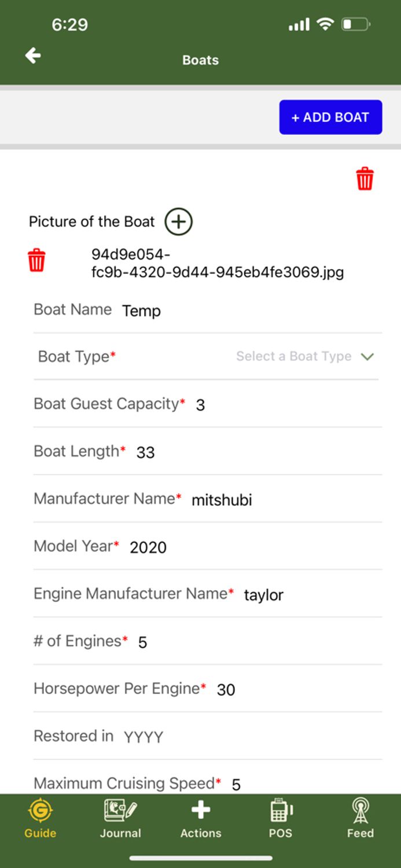
Task: Tap 'Select a Boat Type' placeholder
Action: pos(293,356)
